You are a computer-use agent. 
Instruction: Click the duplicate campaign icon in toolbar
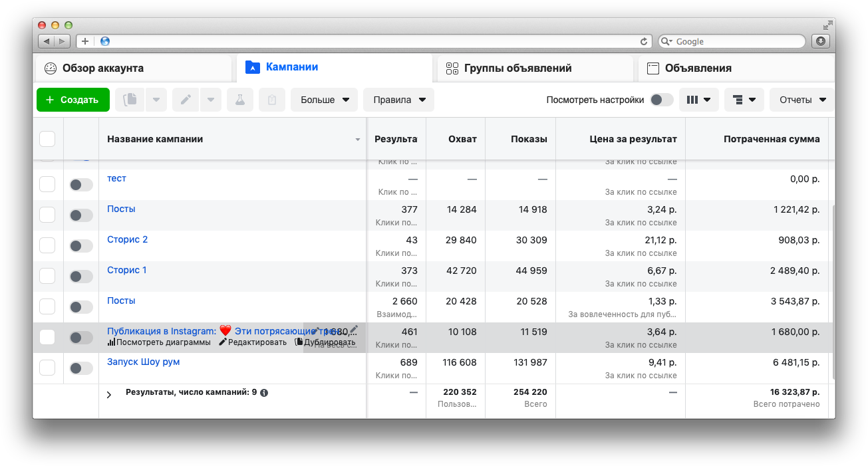[x=130, y=100]
